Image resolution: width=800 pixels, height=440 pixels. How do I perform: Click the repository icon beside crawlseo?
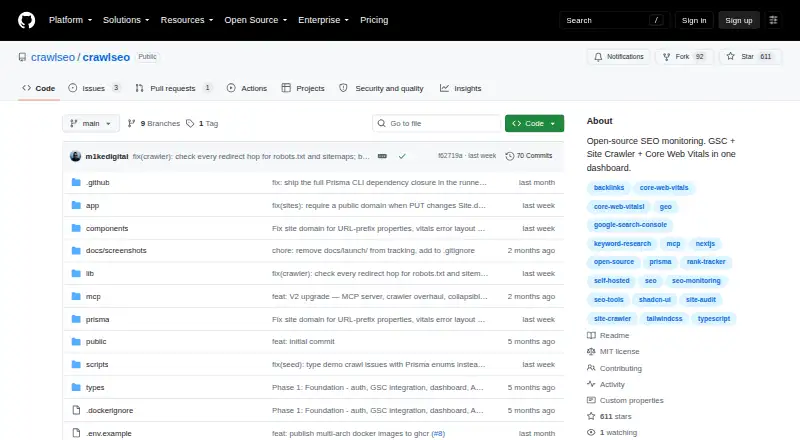[22, 57]
